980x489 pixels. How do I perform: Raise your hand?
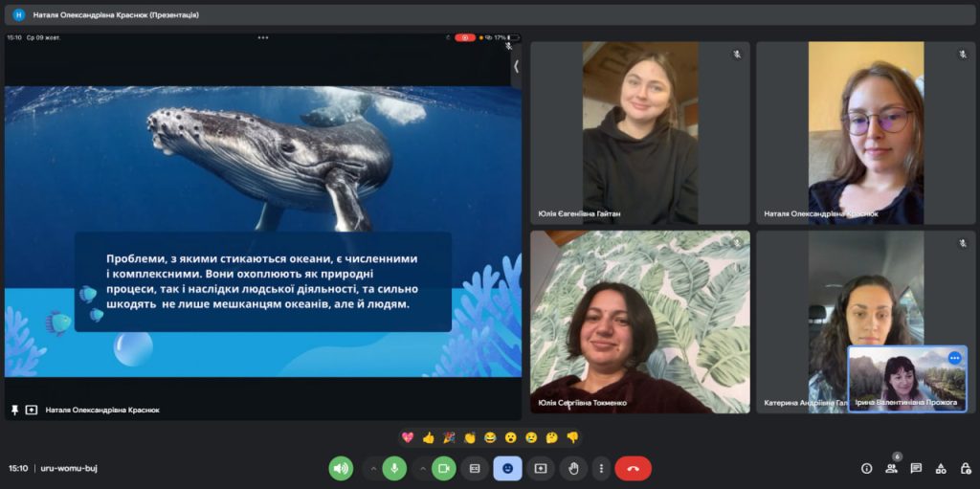(x=573, y=468)
